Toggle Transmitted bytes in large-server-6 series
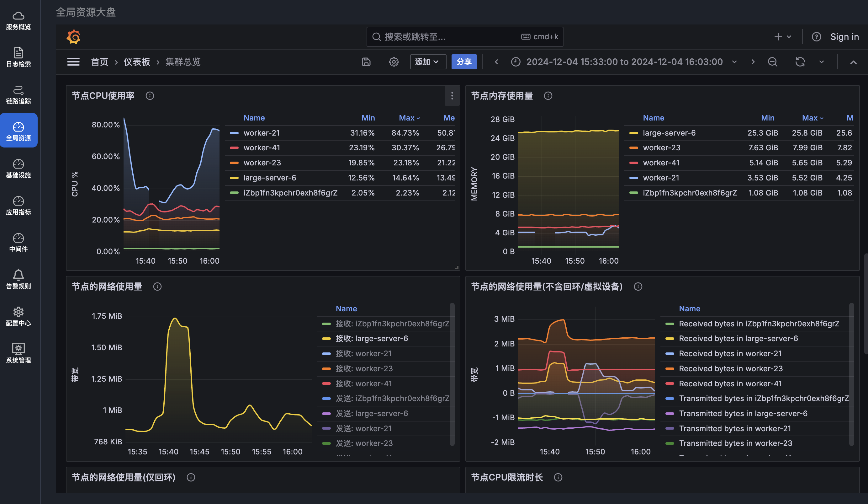Viewport: 868px width, 504px height. click(x=743, y=413)
